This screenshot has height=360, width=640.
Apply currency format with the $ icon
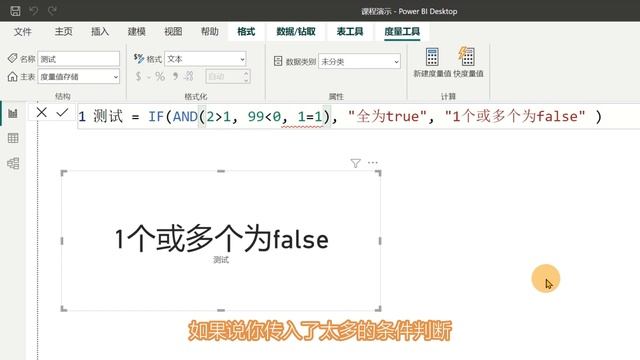pos(138,76)
